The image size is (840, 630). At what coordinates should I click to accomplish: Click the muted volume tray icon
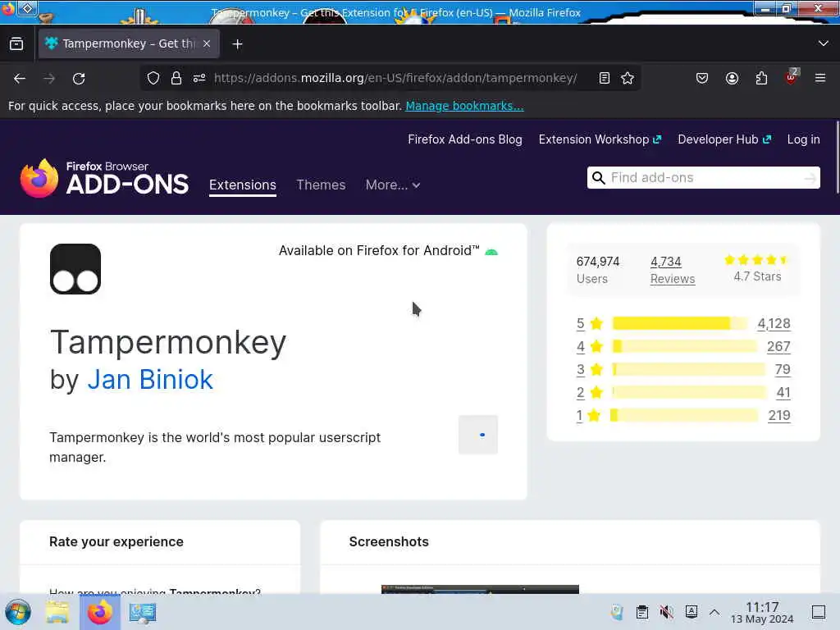[x=666, y=612]
